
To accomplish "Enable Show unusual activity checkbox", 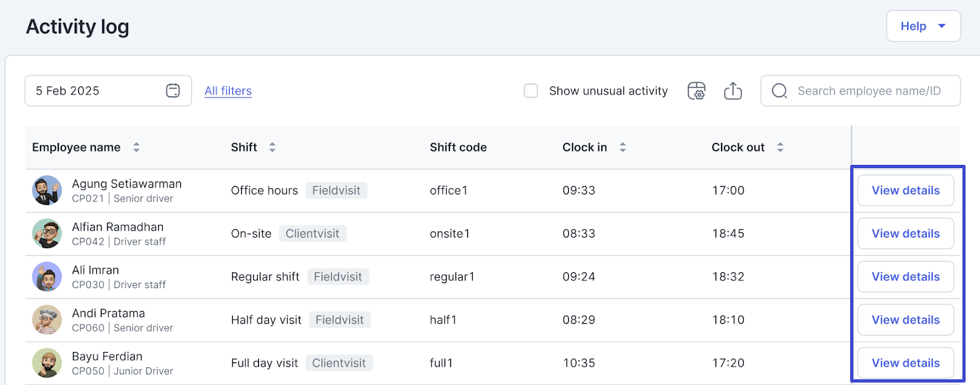I will click(x=531, y=91).
